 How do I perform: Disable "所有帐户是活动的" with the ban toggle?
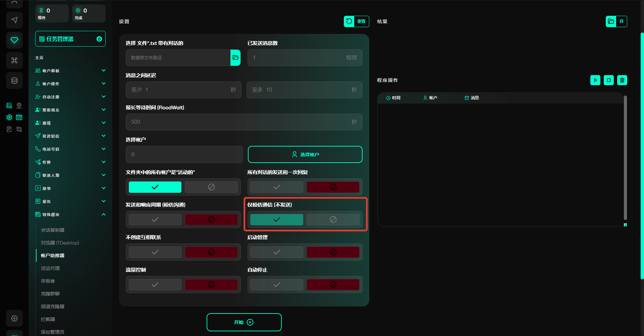211,187
